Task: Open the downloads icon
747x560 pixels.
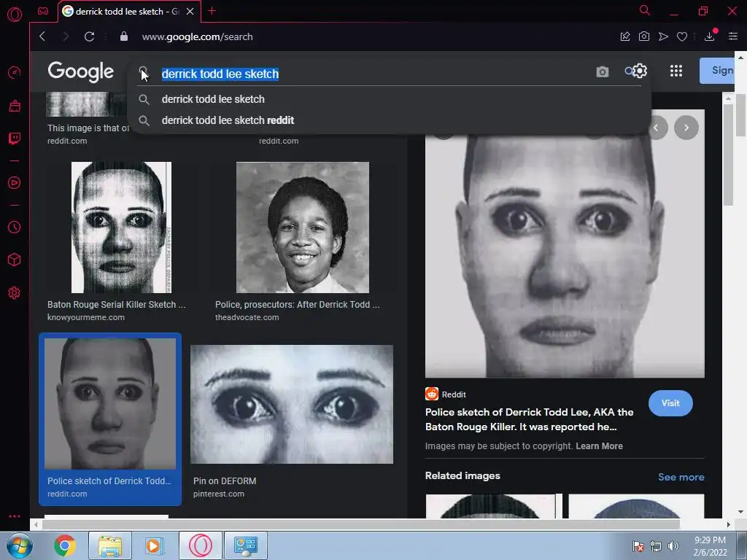Action: (x=710, y=36)
